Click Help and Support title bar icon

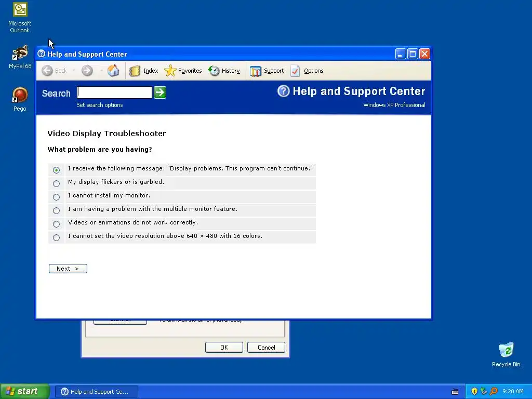tap(42, 54)
